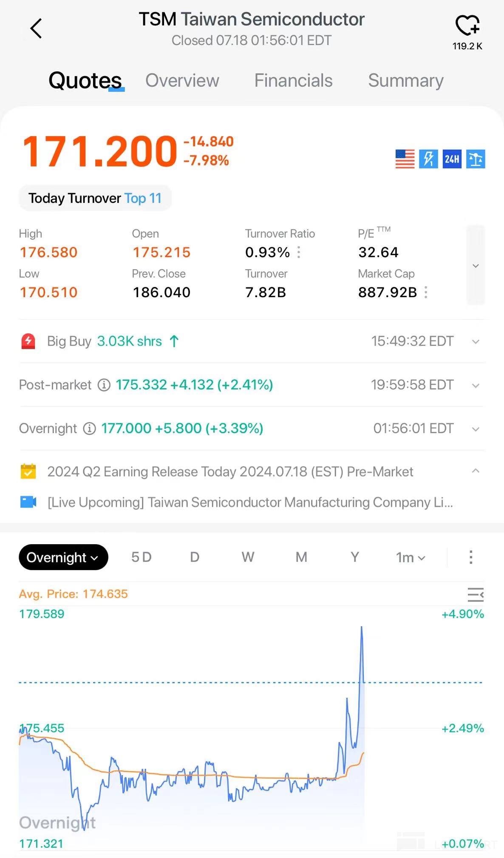Open chart more options three-dot menu
504x858 pixels.
click(x=471, y=557)
